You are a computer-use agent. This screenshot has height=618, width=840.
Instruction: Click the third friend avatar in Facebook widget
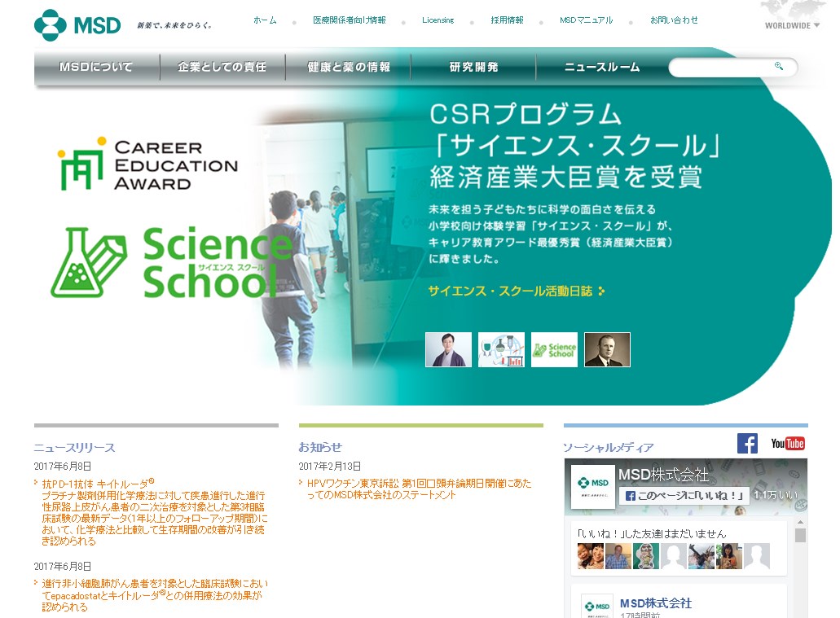[646, 556]
